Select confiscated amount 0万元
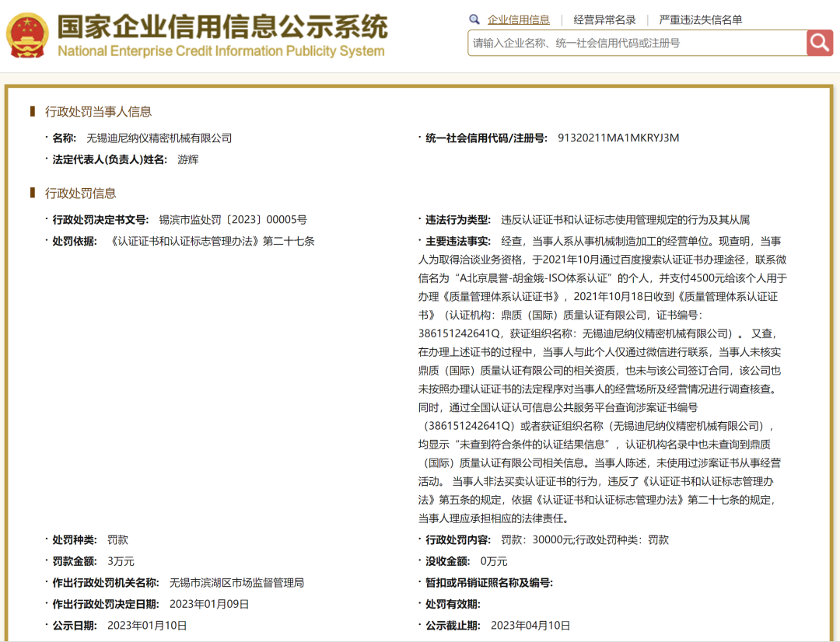840x642 pixels. coord(494,561)
